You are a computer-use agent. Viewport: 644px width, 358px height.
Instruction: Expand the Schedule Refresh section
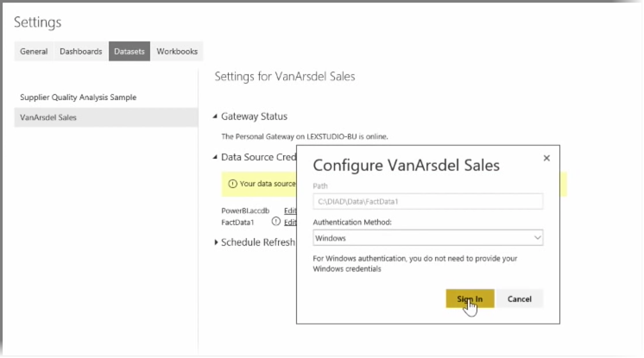pos(216,242)
